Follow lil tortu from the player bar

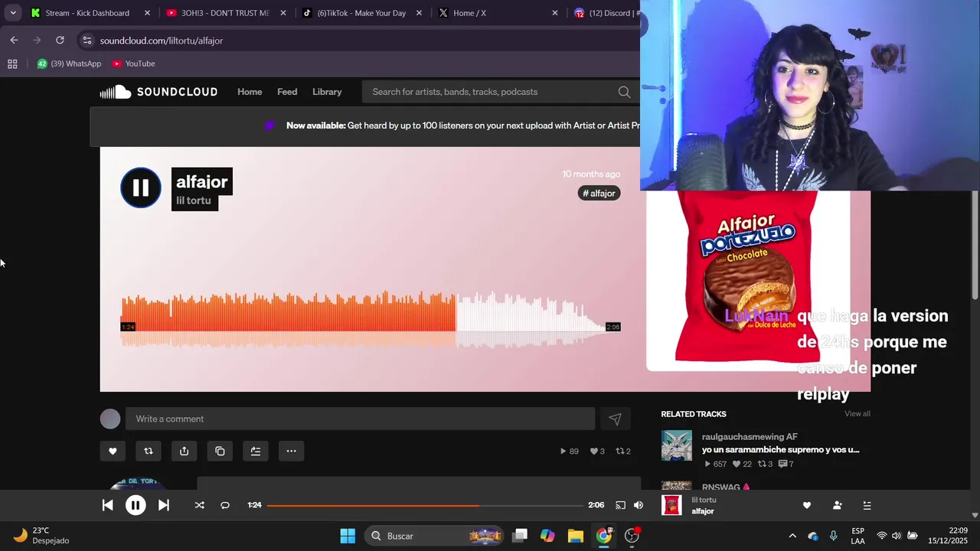837,505
